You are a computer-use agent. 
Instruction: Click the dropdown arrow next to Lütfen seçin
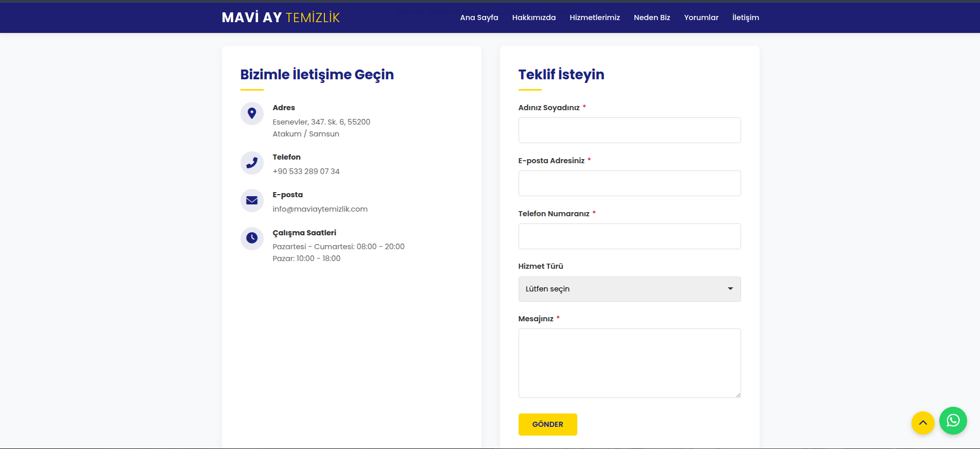730,289
